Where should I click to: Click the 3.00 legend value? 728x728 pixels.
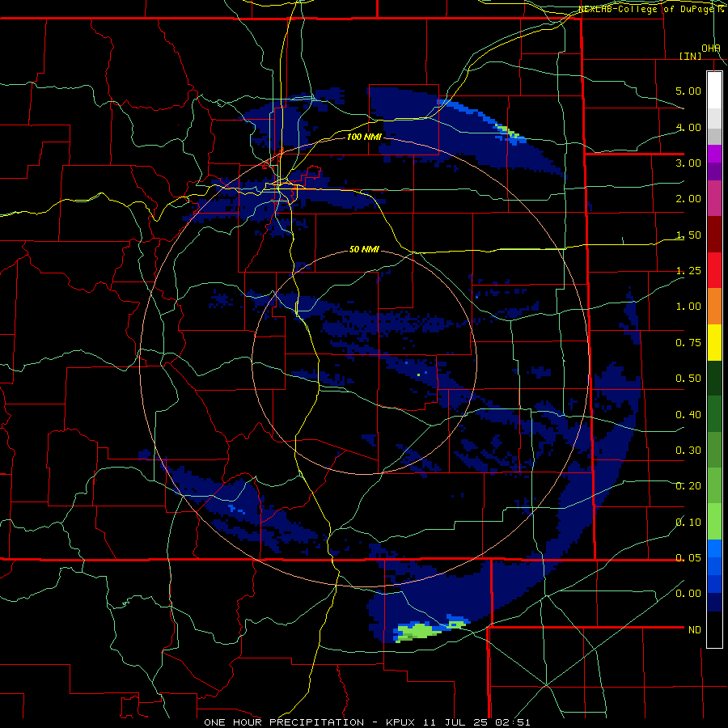688,163
